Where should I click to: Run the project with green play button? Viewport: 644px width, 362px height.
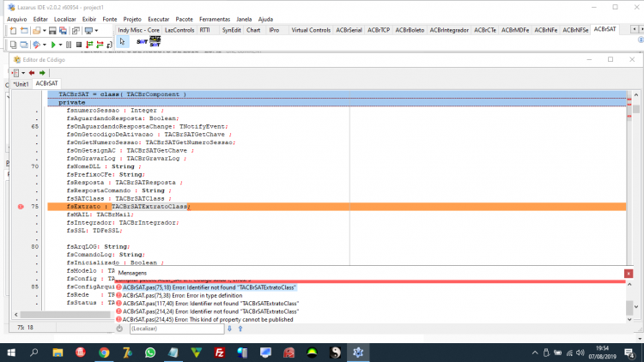tap(53, 45)
